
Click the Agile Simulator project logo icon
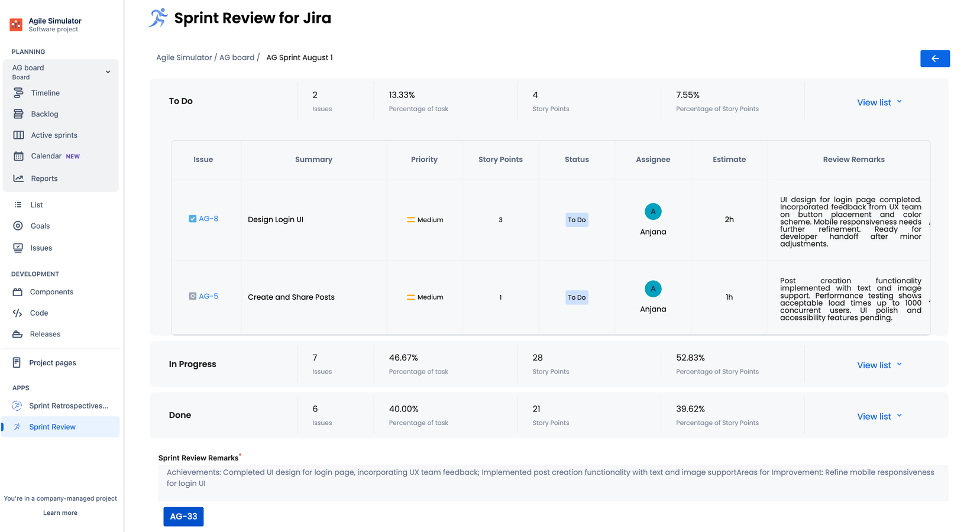pyautogui.click(x=16, y=25)
